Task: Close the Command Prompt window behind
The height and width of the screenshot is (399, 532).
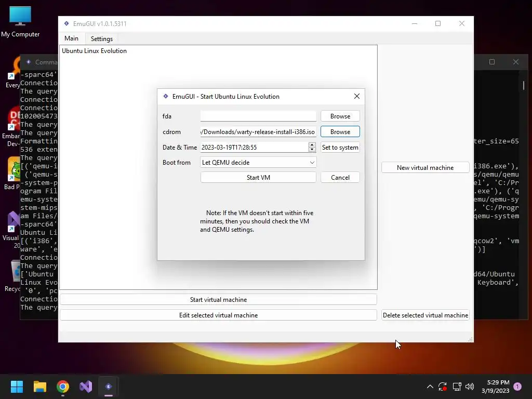Action: click(x=516, y=62)
